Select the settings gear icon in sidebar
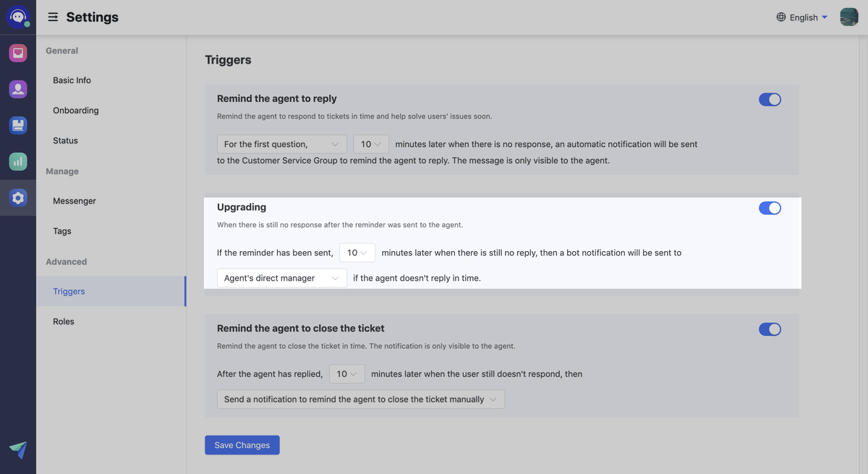Screen dimensions: 868x474 coord(18,198)
